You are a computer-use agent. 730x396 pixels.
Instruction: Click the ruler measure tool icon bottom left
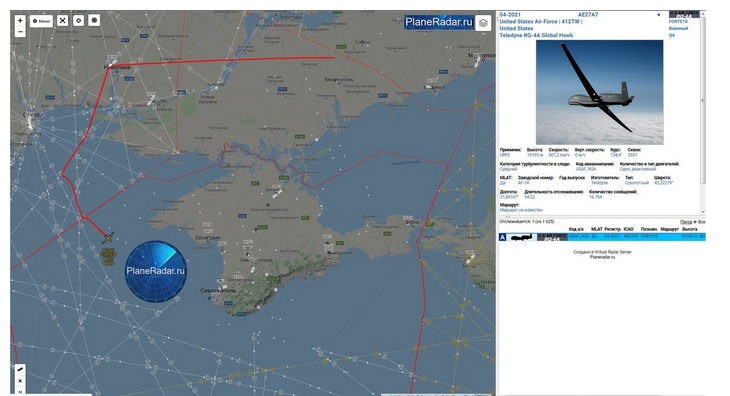20,369
